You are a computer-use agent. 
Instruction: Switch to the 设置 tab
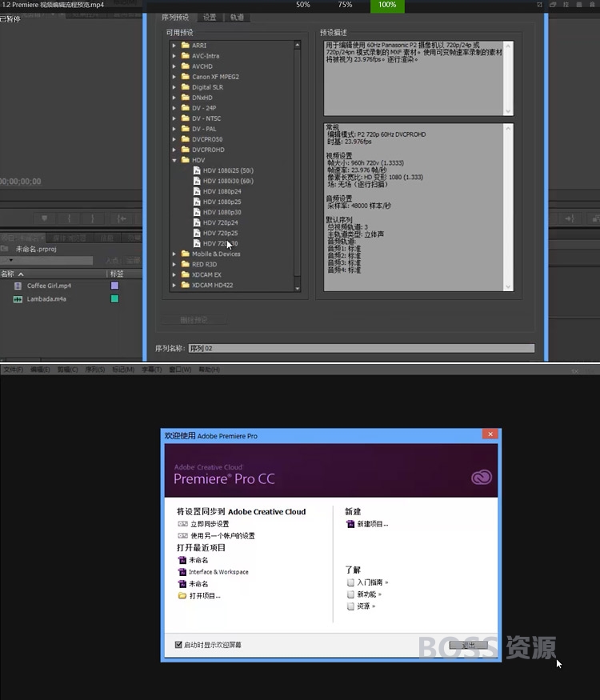(210, 17)
